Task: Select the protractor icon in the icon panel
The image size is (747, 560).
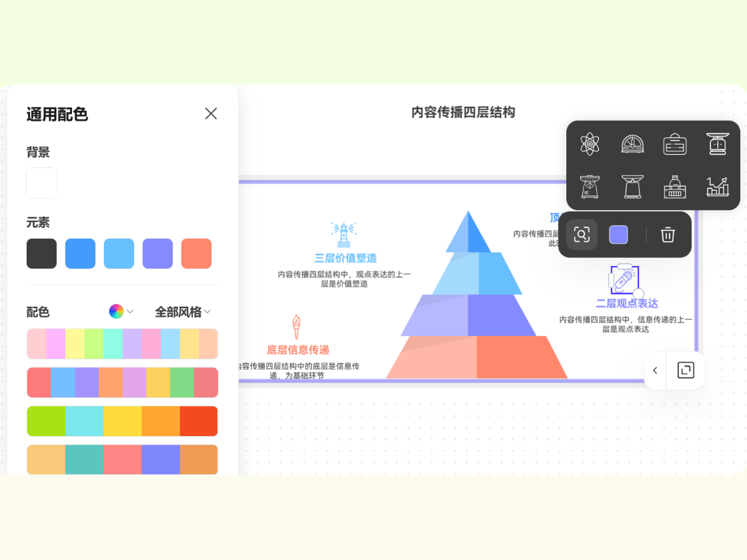Action: tap(632, 144)
